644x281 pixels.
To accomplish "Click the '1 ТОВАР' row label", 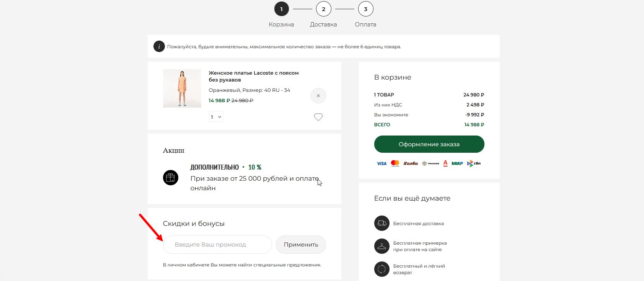I will [x=384, y=95].
